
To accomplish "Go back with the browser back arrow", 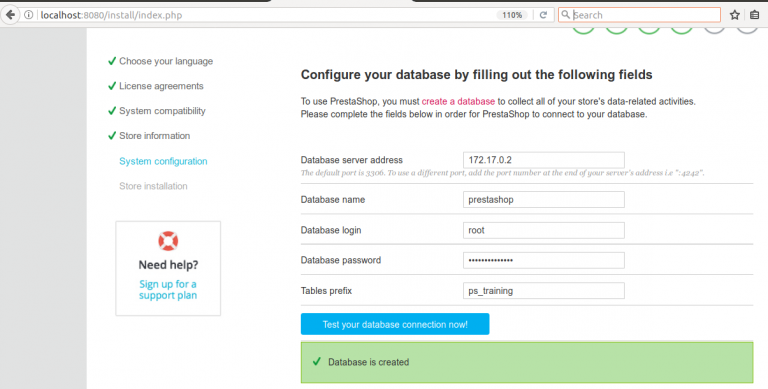I will coord(10,15).
